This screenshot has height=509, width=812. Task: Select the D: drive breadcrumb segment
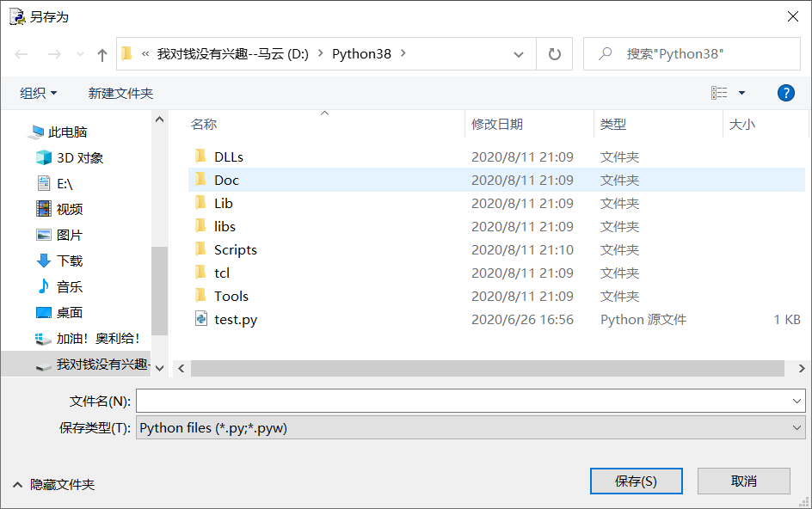coord(232,54)
